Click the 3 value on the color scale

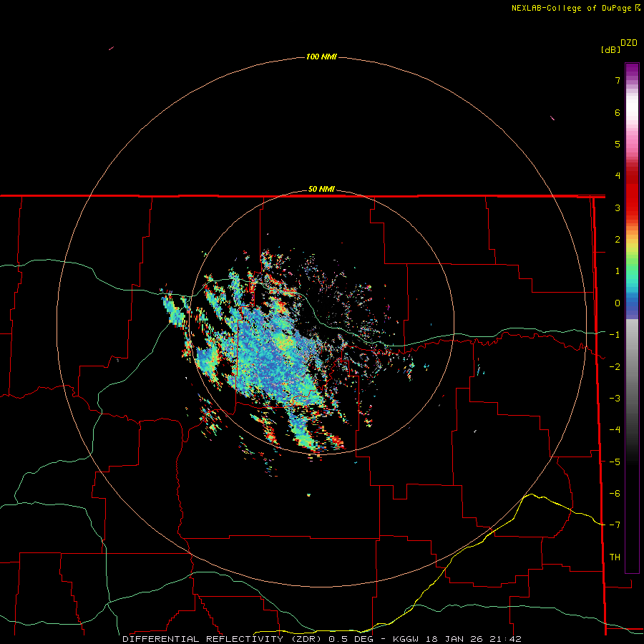coord(618,208)
